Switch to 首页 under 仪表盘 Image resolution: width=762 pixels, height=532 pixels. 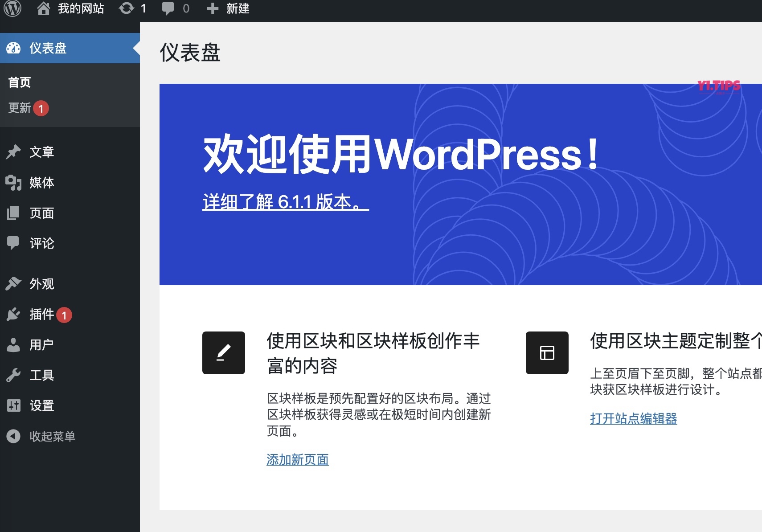click(19, 82)
